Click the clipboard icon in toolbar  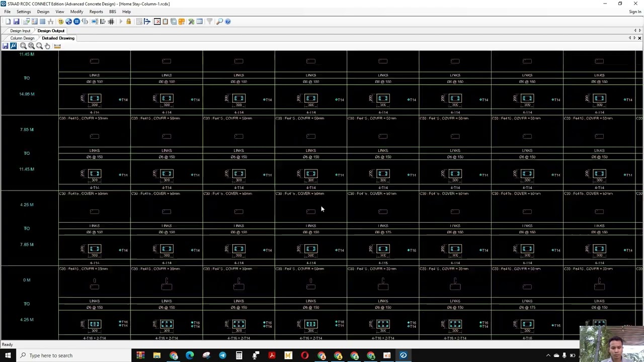[165, 22]
